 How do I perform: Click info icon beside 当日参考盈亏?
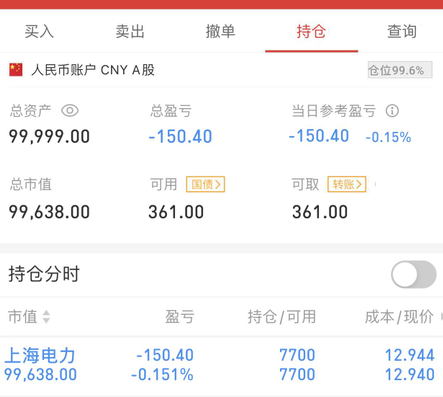click(392, 111)
